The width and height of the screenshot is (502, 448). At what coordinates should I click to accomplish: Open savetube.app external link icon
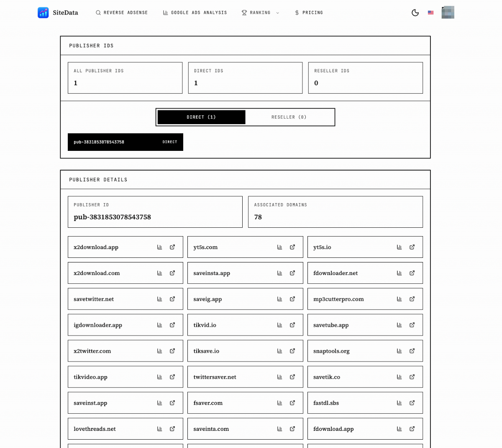tap(412, 325)
